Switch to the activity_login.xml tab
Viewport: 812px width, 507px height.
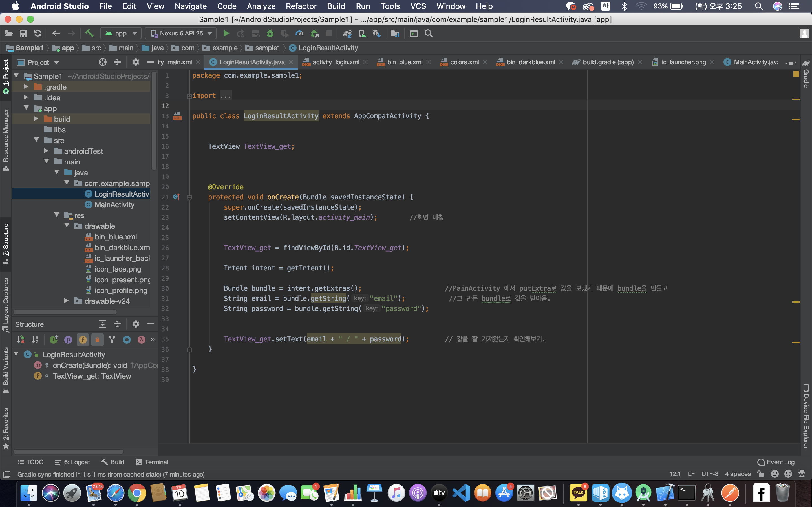point(336,62)
